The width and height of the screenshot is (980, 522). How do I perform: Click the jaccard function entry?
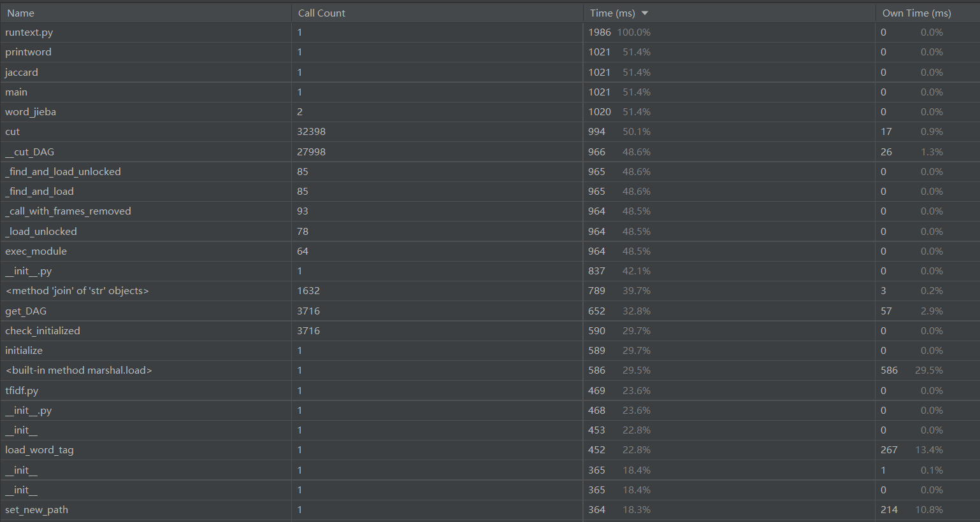tap(22, 73)
